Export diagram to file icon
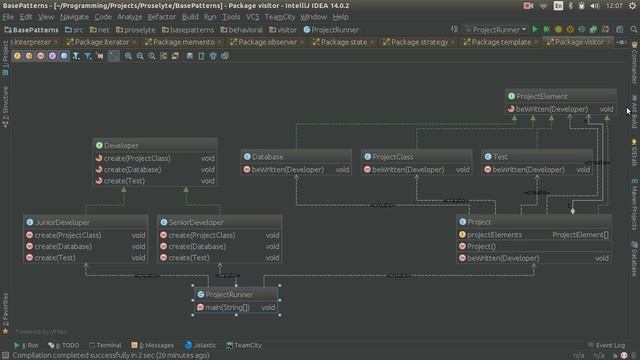 point(201,56)
